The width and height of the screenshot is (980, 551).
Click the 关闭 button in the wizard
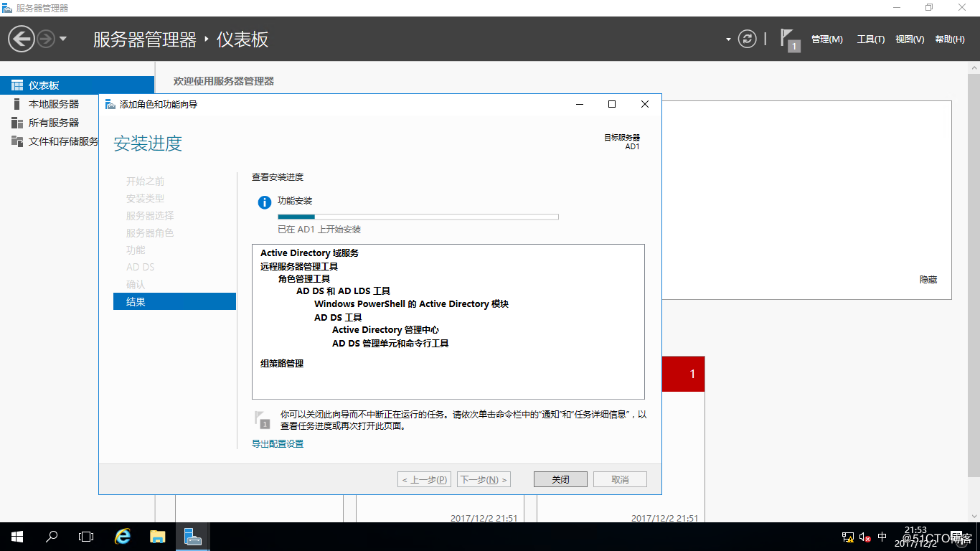pyautogui.click(x=560, y=479)
